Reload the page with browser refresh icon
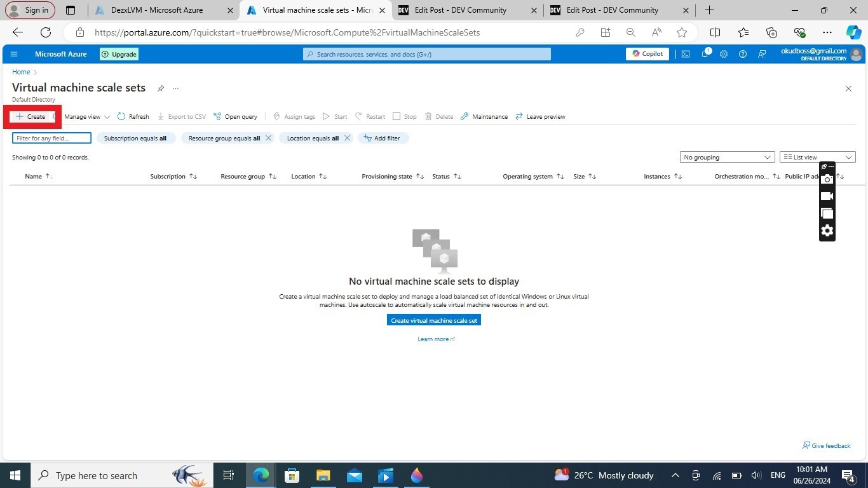Screen dimensions: 868x488 pos(46,32)
